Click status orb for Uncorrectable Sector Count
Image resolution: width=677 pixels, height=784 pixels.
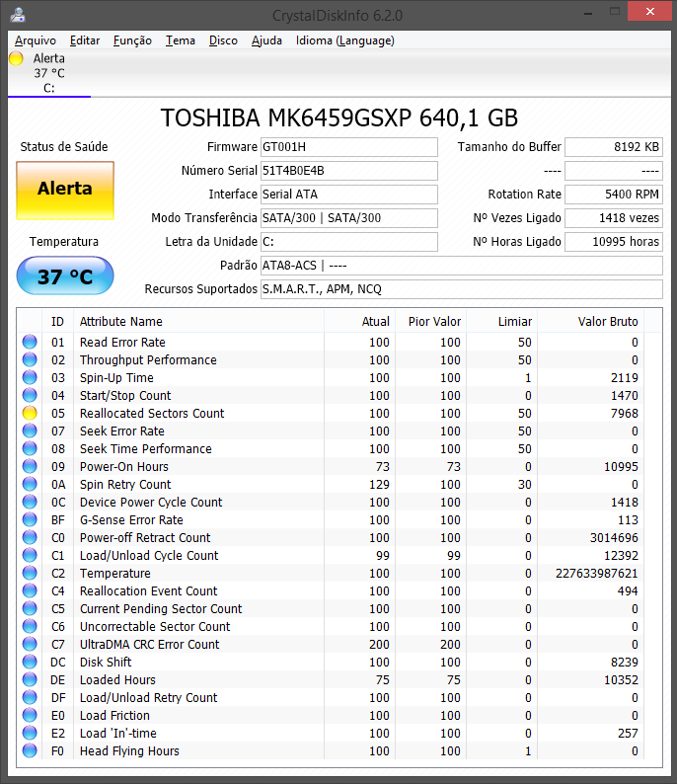pos(30,626)
